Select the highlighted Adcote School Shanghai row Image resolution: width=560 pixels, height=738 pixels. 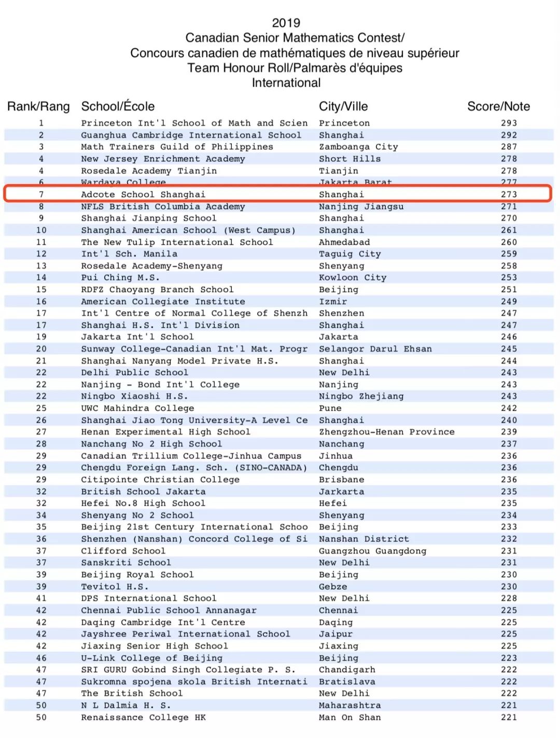pos(278,194)
